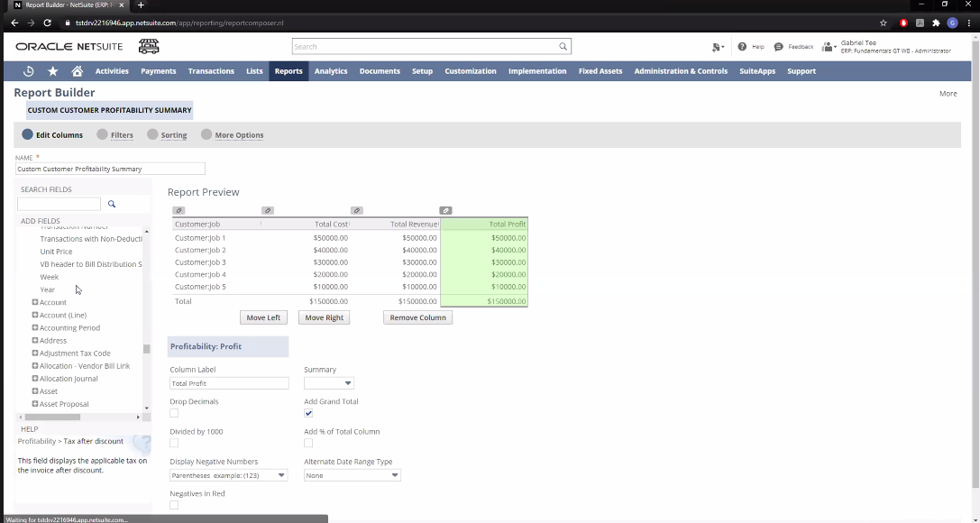Click the Move Right button
This screenshot has width=980, height=523.
324,317
